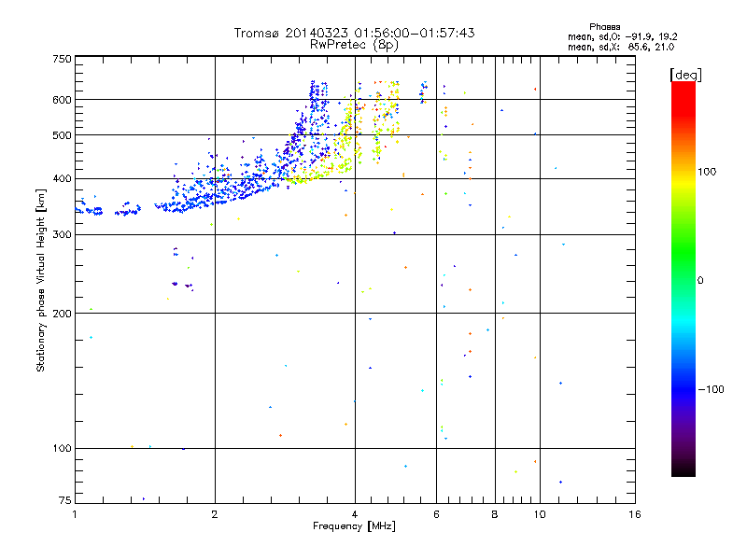The image size is (747, 560).
Task: Click the 'mean, sd,O: -91.9, 19.2' line
Action: pos(623,36)
